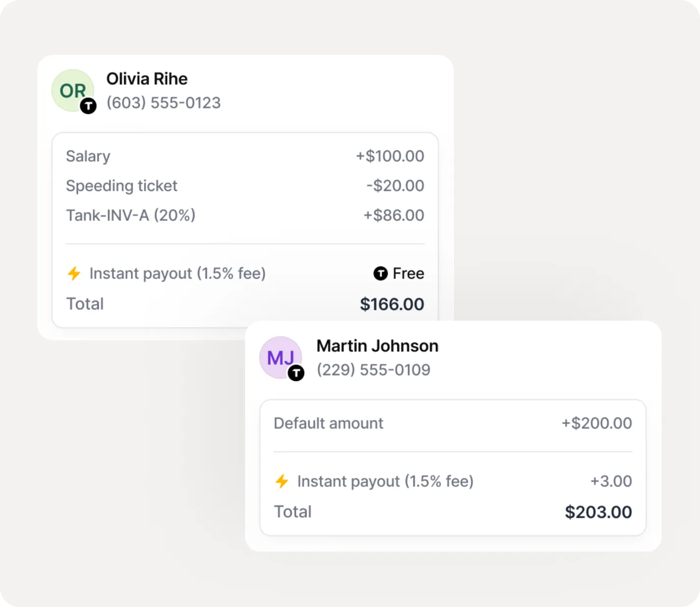700x607 pixels.
Task: Click the lightning bolt icon on Martin's card
Action: pyautogui.click(x=282, y=481)
